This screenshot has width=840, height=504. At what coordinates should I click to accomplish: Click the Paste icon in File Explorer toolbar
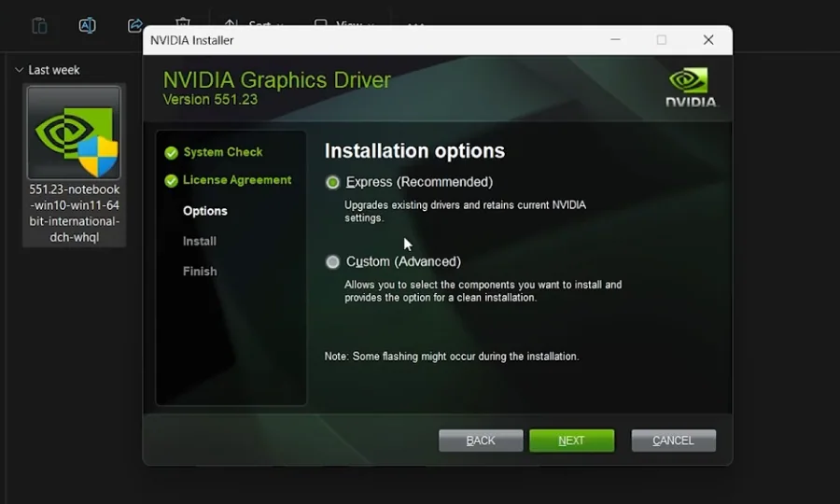[39, 25]
